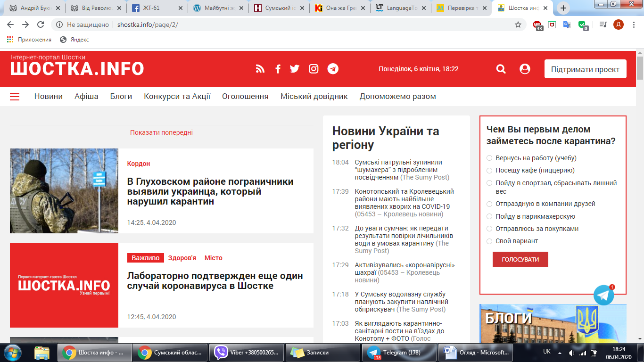Switch to the LanguageTool browser tab
Viewport: 644px width, 362px height.
click(401, 8)
